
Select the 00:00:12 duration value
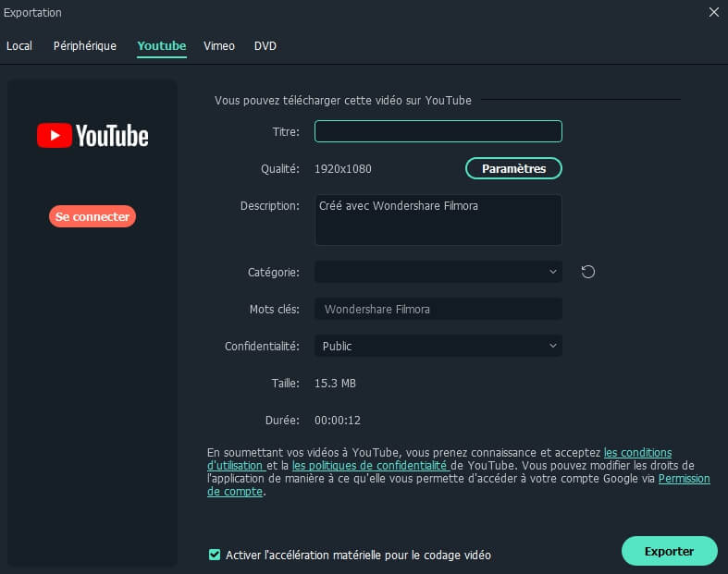338,421
